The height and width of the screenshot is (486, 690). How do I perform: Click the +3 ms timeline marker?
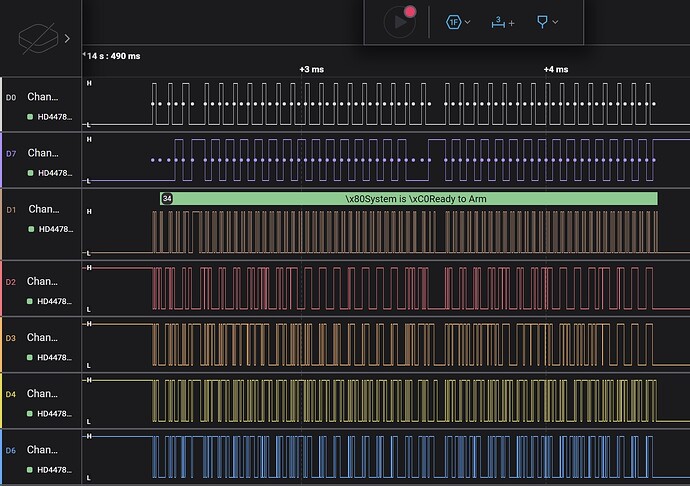click(x=312, y=69)
